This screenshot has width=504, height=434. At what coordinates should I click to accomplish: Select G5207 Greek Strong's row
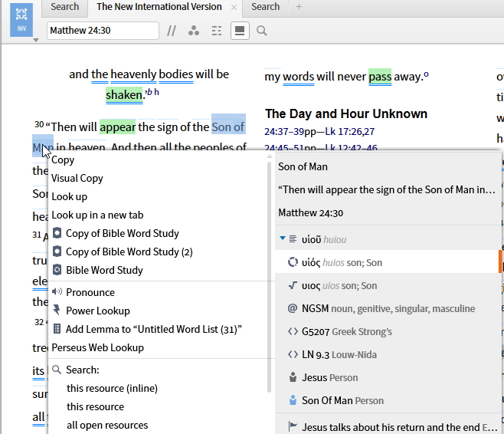point(388,332)
